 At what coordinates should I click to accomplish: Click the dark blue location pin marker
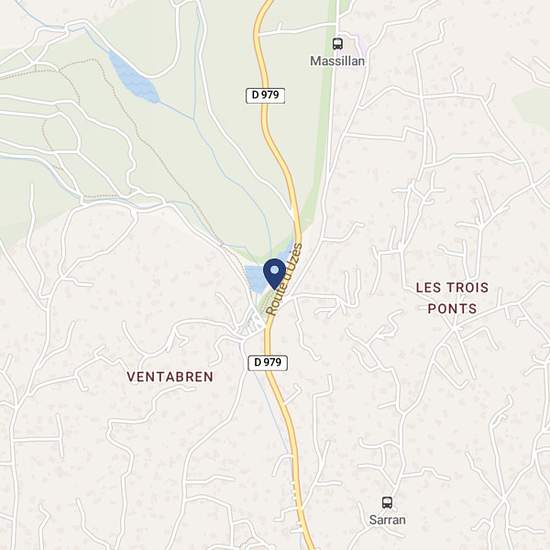275,274
